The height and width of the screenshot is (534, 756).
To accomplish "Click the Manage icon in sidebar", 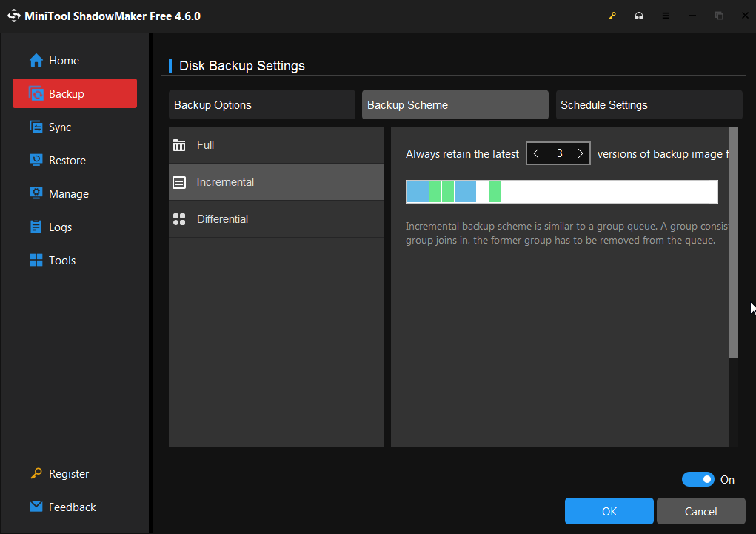I will point(36,193).
